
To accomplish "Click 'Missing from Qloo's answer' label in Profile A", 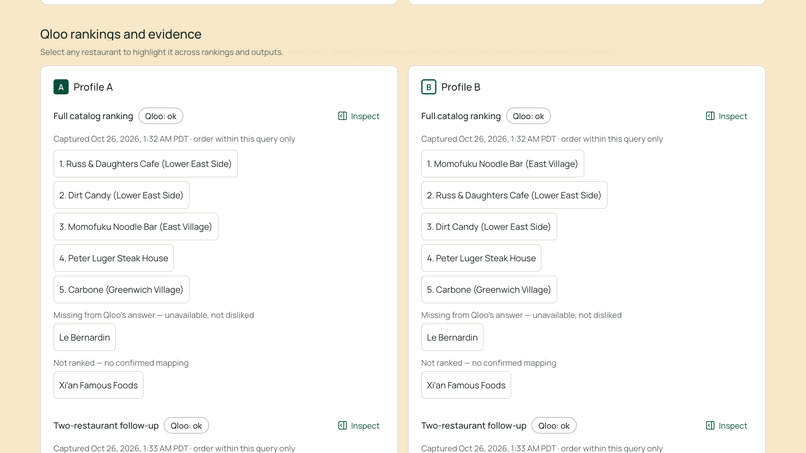I will (x=154, y=315).
